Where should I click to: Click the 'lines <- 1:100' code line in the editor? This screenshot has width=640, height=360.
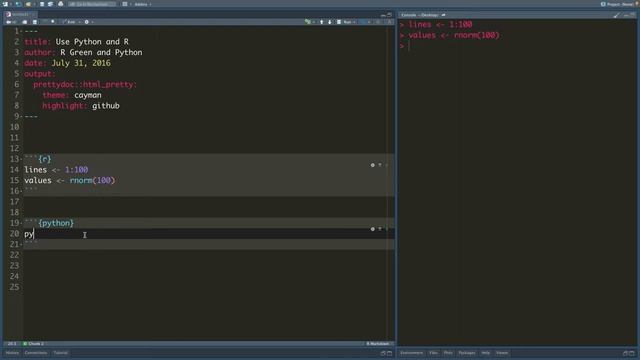point(56,170)
